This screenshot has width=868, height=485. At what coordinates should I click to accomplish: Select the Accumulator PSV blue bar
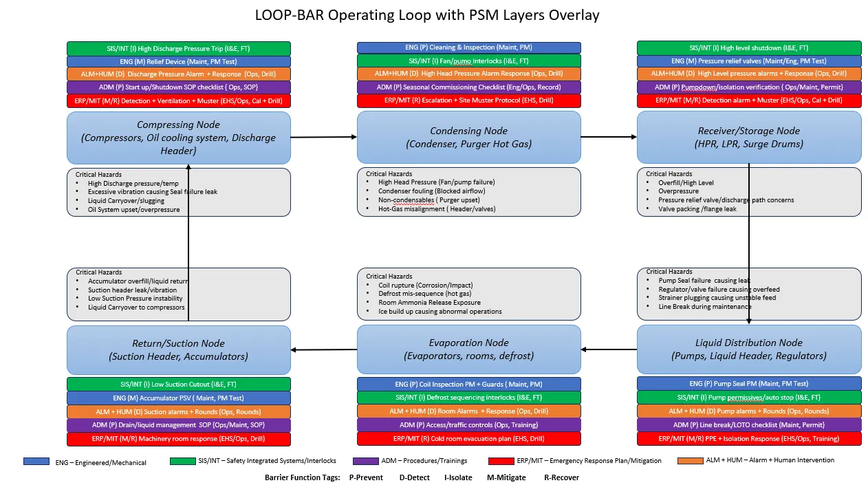pyautogui.click(x=179, y=398)
